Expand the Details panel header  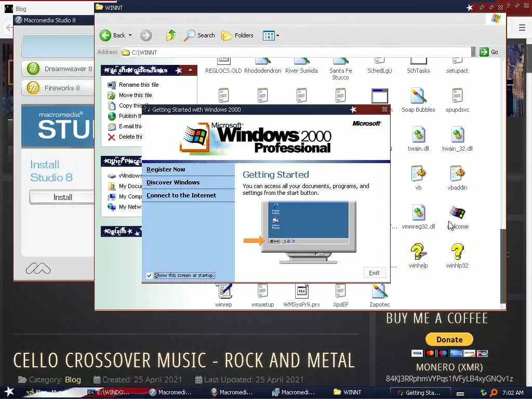click(121, 231)
